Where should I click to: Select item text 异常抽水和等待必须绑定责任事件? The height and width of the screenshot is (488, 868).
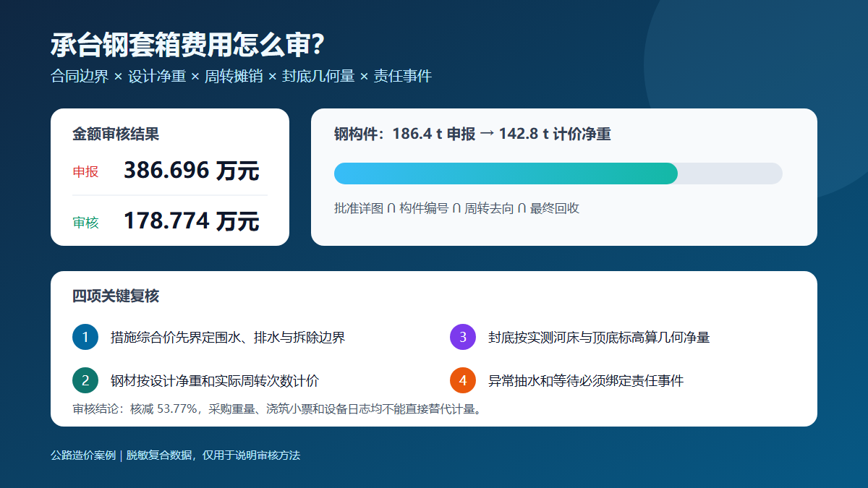tap(586, 380)
